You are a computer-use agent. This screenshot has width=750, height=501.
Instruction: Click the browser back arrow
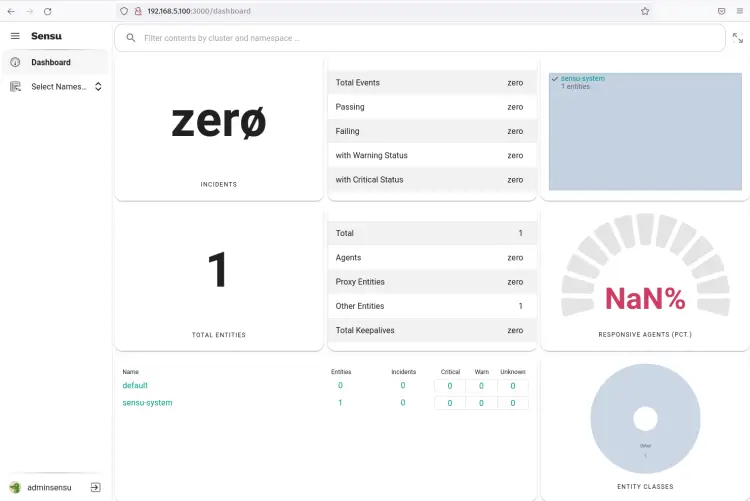(x=11, y=11)
